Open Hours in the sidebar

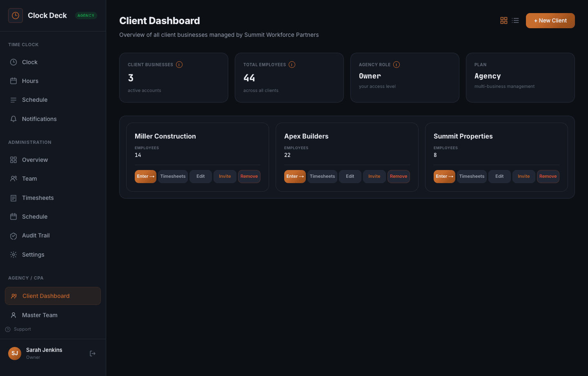(53, 81)
